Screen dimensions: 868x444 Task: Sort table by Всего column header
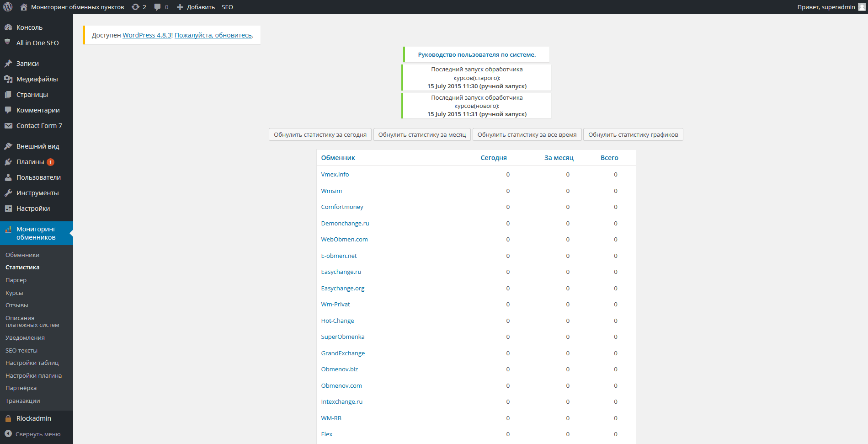click(x=609, y=158)
